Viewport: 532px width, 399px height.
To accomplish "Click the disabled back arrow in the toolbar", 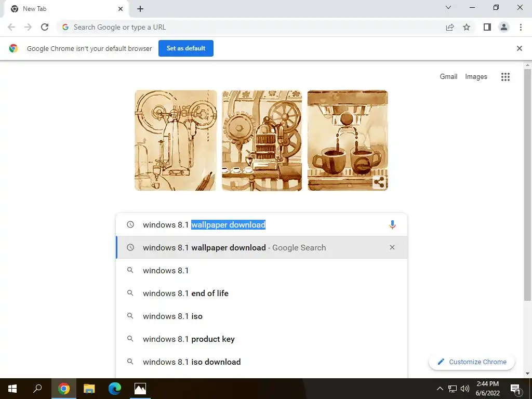I will click(x=11, y=27).
